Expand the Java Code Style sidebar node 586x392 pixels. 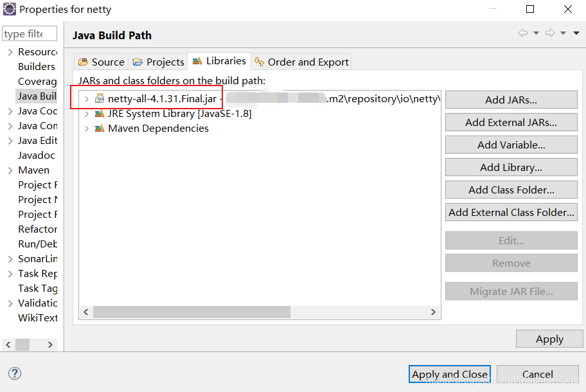[x=10, y=111]
